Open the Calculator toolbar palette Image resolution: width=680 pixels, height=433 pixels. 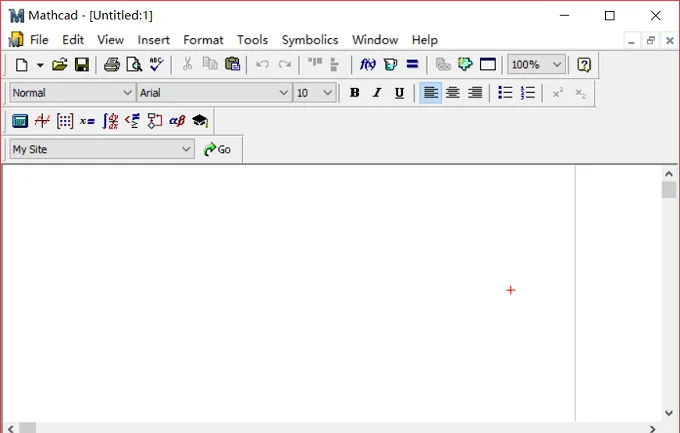(20, 121)
